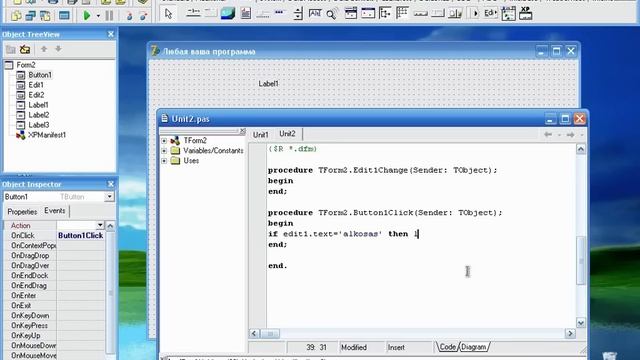Click the View Form toolbar icon
This screenshot has height=360, width=640.
[x=31, y=16]
